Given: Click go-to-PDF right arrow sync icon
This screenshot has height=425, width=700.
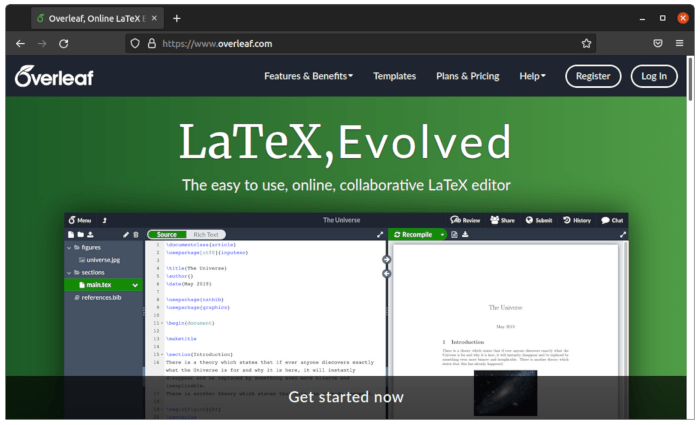Looking at the screenshot, I should (x=387, y=259).
